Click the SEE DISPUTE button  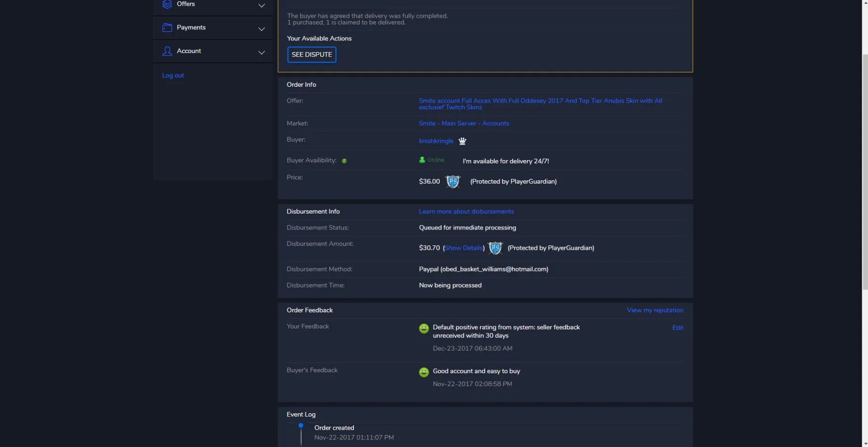pos(312,54)
